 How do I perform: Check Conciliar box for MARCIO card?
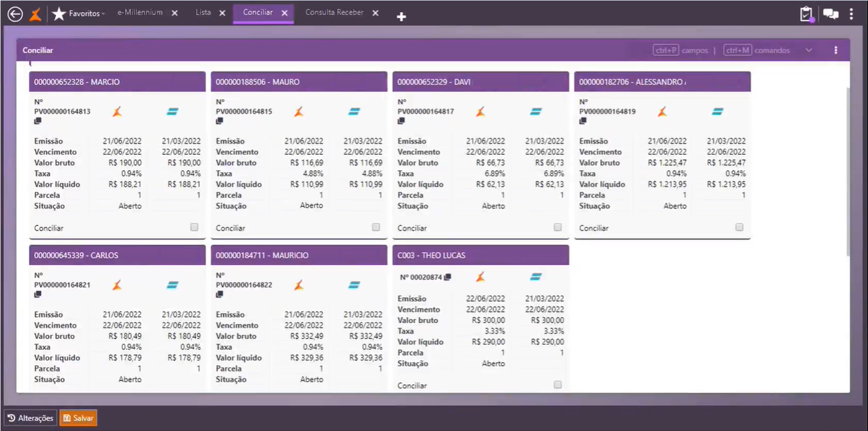[x=194, y=227]
